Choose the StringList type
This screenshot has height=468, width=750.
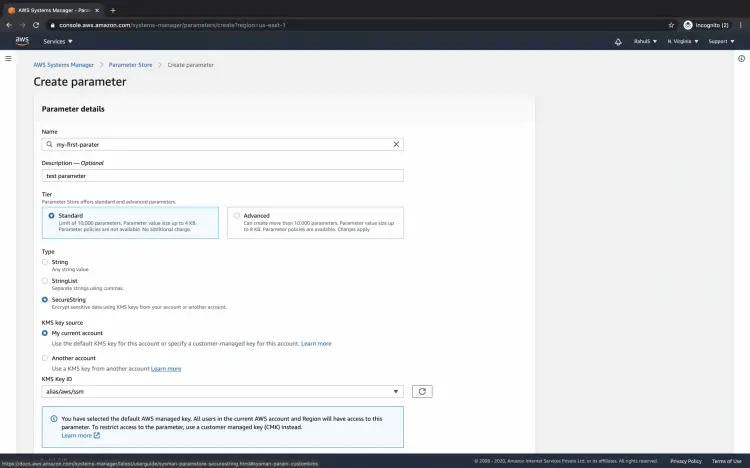[x=45, y=281]
